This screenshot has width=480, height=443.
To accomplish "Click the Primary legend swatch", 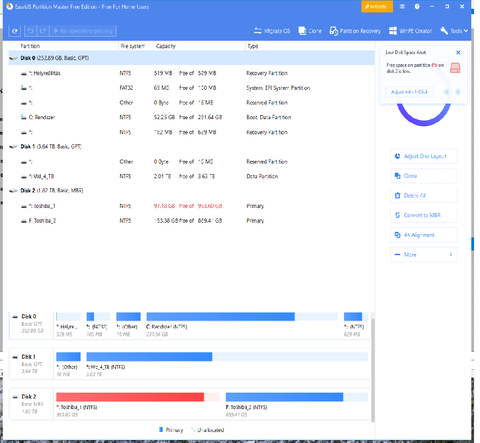I will [161, 430].
